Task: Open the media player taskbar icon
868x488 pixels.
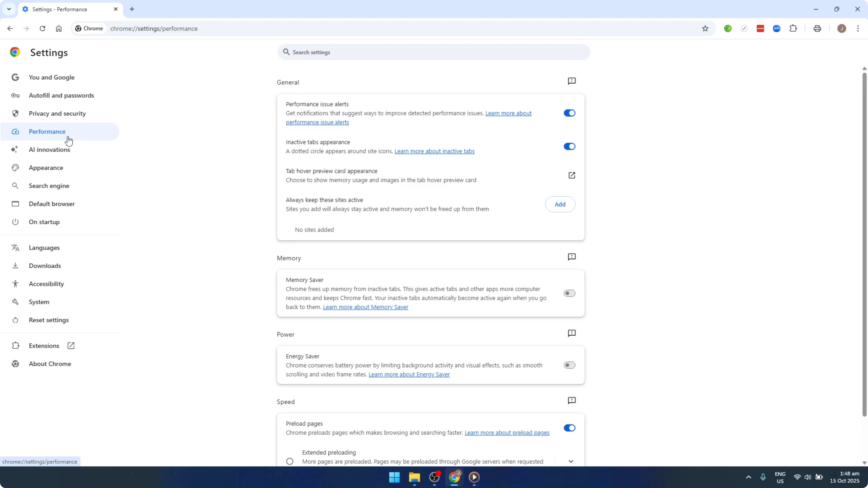Action: [x=474, y=477]
